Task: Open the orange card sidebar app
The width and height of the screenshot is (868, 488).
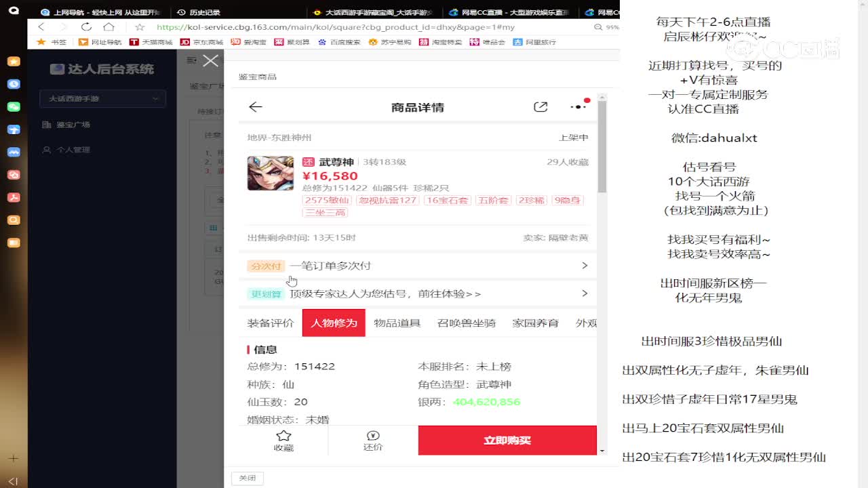Action: pyautogui.click(x=14, y=242)
